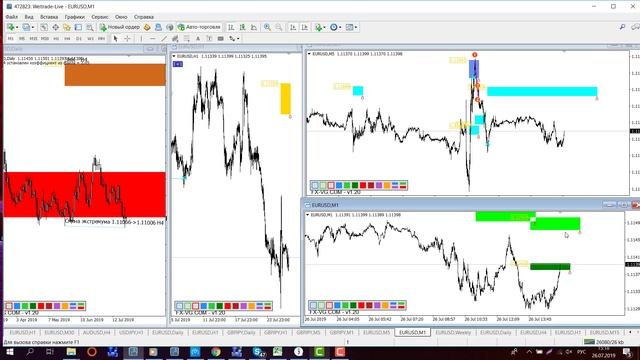Pick the text tool labeled A
The height and width of the screenshot is (360, 640).
point(198,38)
